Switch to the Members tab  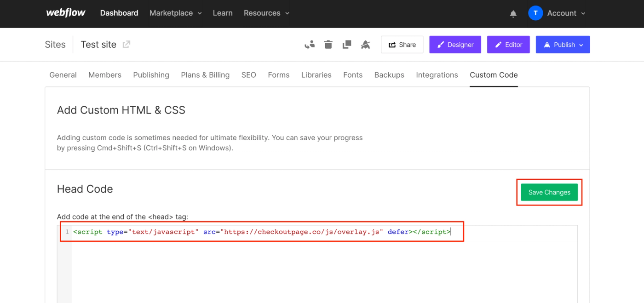click(105, 75)
